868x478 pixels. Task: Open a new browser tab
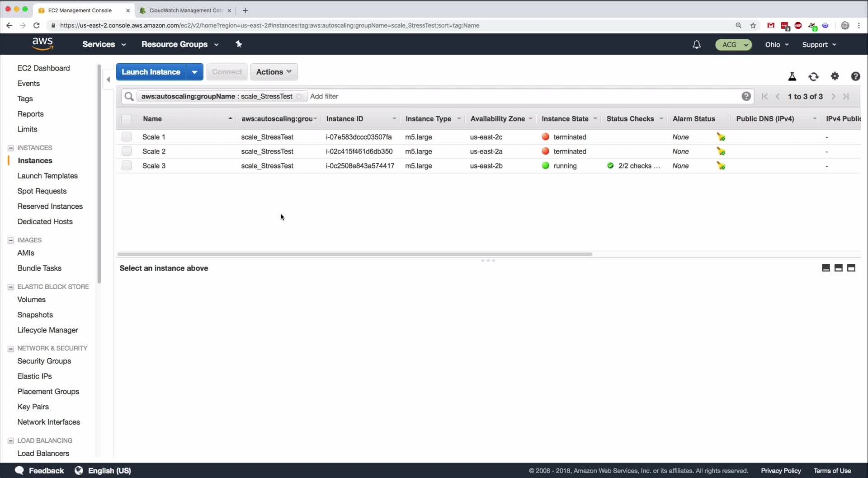tap(245, 10)
